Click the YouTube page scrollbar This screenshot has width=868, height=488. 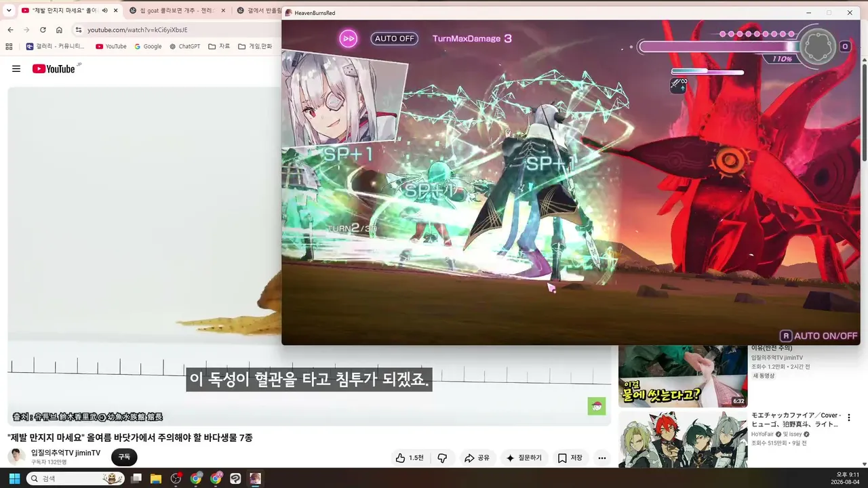click(x=864, y=112)
